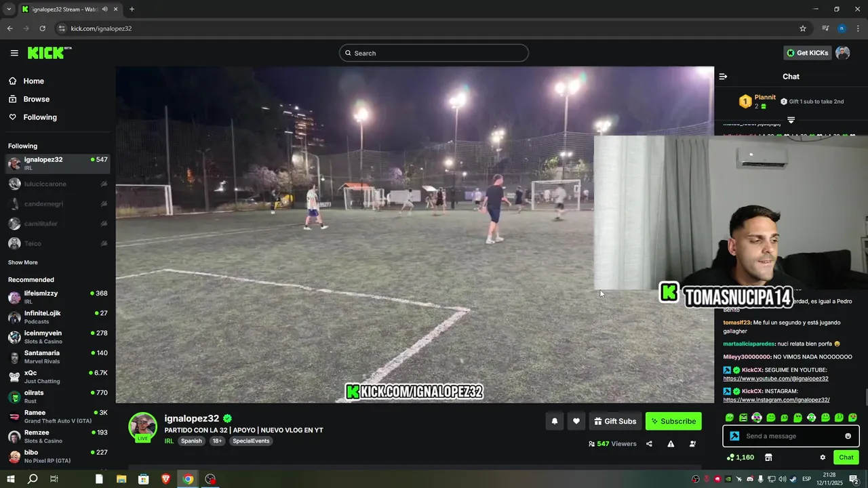Open bibo recommended channel
The image size is (868, 488).
pos(58,456)
